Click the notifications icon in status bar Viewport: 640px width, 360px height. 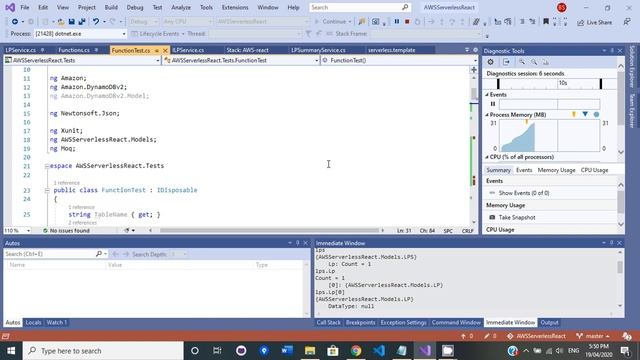[x=627, y=336]
